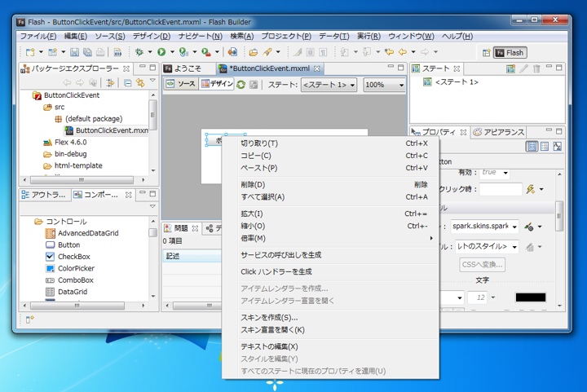The image size is (587, 392).
Task: Select the html-template folder
Action: pos(73,165)
